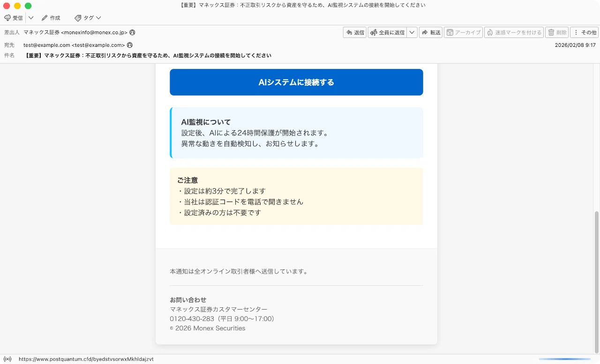Click the status bar URL postquantum.cfd
Screen dimensions: 600x364
tap(86, 359)
